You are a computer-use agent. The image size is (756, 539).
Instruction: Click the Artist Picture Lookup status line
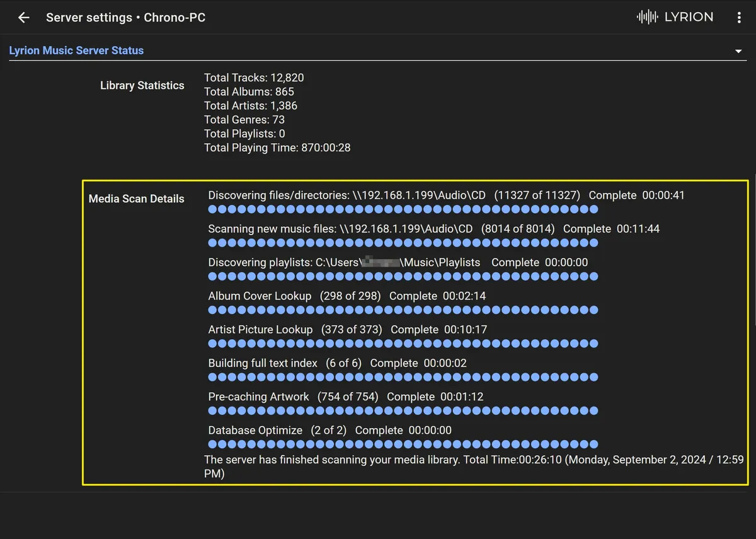348,329
